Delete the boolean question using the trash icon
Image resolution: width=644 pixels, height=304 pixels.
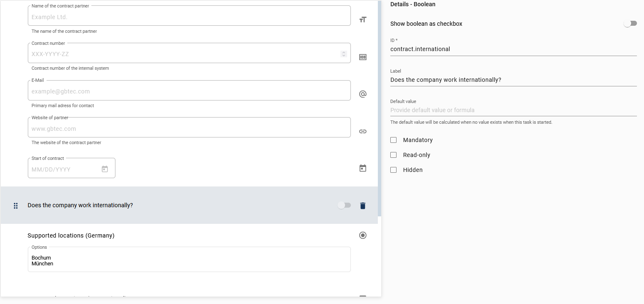362,206
